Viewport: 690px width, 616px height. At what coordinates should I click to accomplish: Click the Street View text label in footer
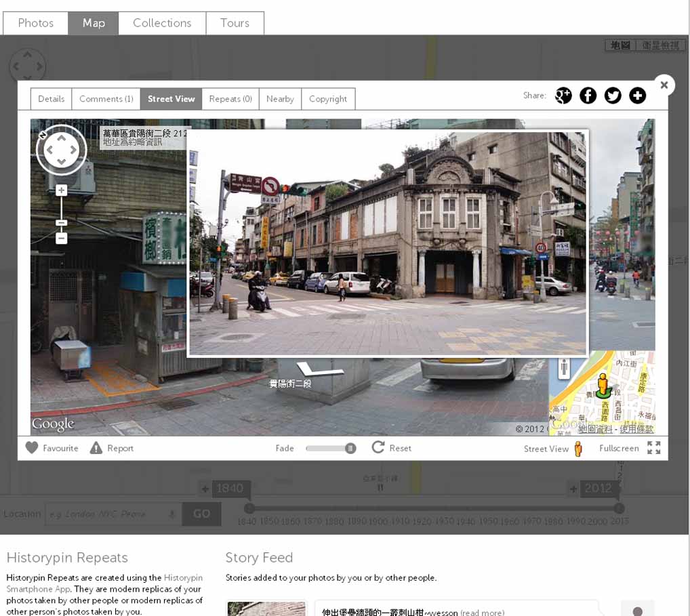[x=546, y=449]
